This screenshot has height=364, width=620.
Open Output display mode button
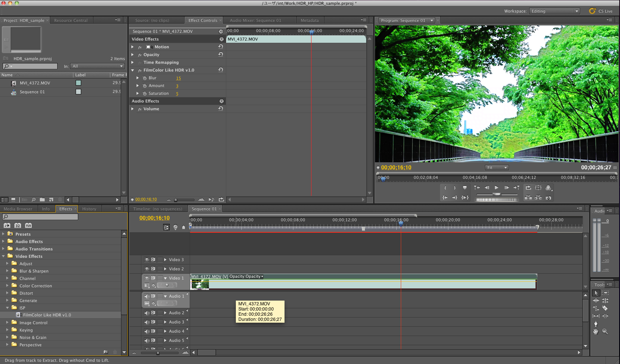[x=549, y=188]
